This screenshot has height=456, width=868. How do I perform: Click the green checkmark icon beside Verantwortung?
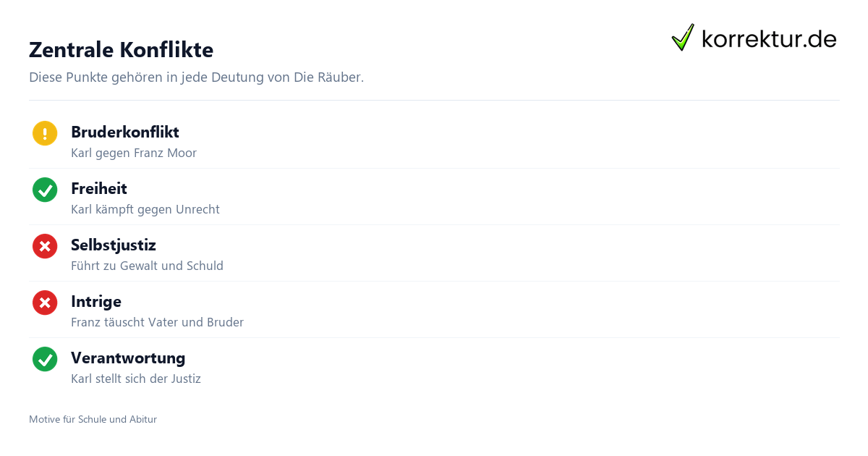[45, 359]
